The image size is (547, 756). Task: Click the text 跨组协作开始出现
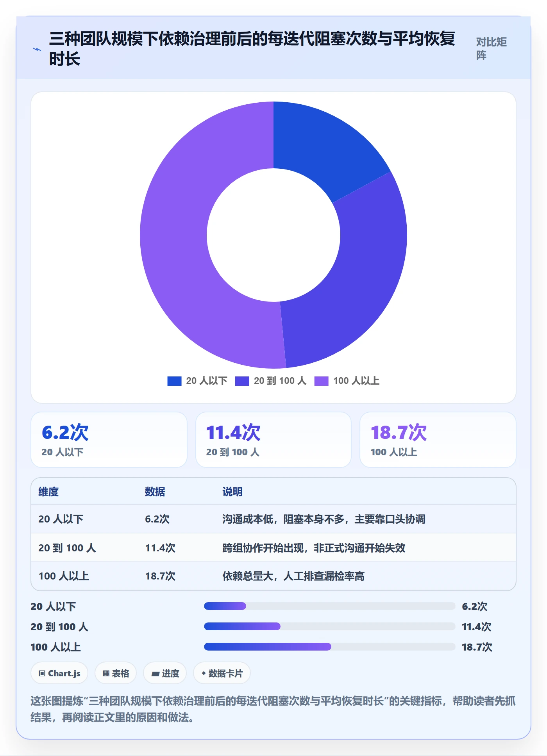click(x=263, y=548)
